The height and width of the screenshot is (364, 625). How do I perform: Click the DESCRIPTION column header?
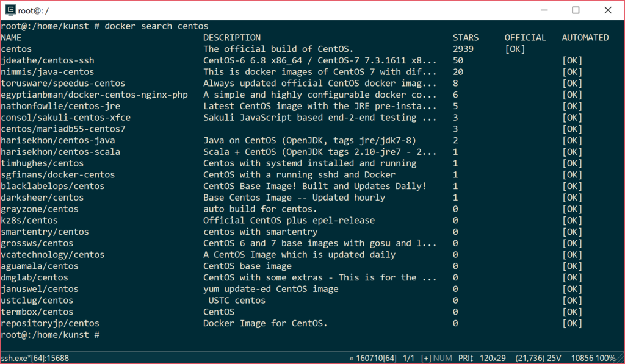(232, 37)
